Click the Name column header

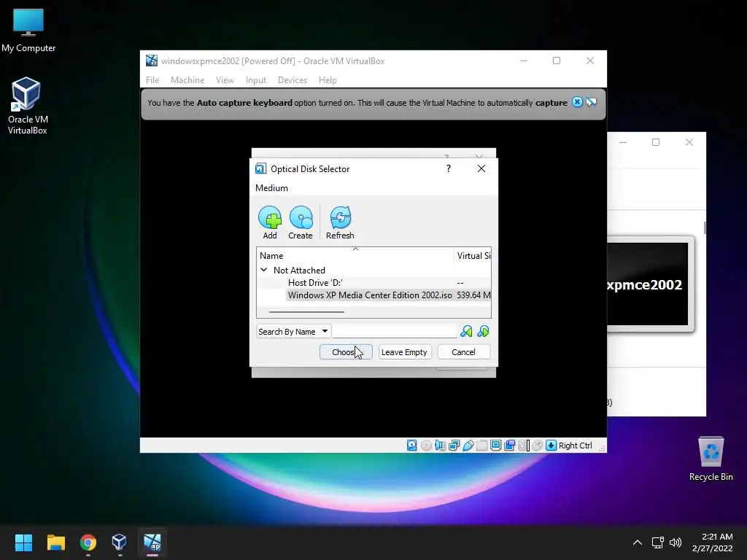click(355, 256)
